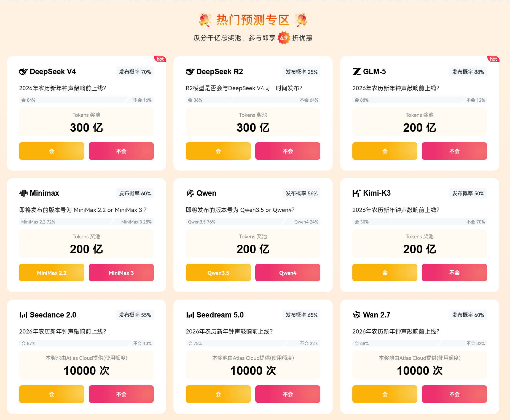Select the DeepSeek V4 whale logo icon

pos(23,71)
